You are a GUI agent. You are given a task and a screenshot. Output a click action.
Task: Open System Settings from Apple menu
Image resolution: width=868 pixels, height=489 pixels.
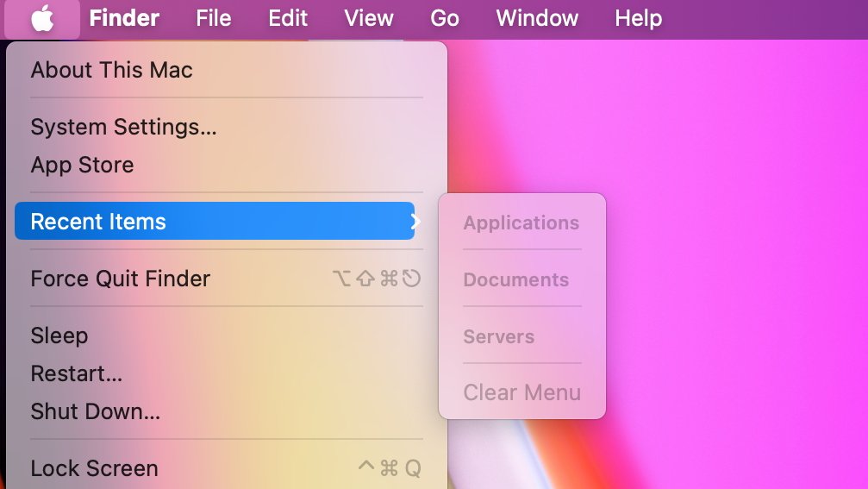point(123,127)
